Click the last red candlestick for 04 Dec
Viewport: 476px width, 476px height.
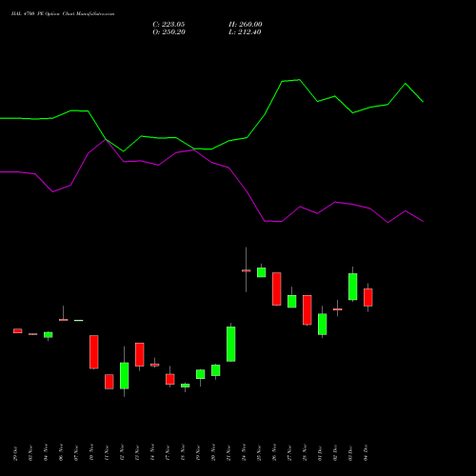[x=368, y=297]
